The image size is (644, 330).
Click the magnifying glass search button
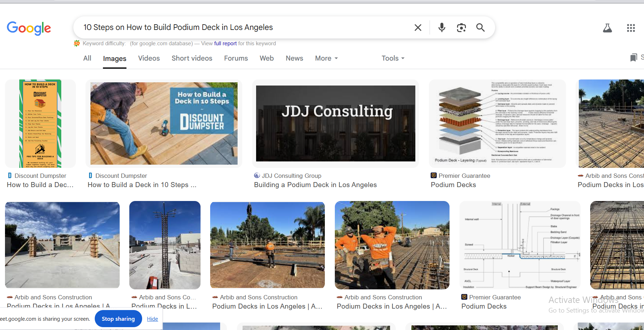(x=481, y=27)
